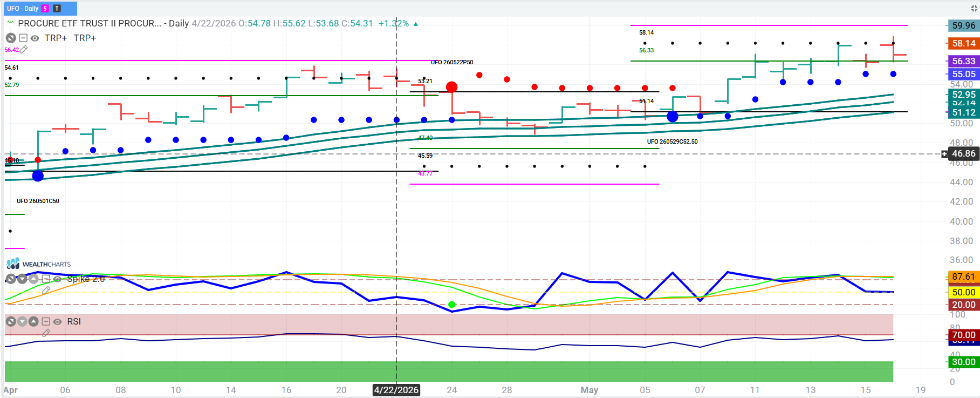Click the 51.14 level label
This screenshot has width=980, height=398.
click(646, 101)
